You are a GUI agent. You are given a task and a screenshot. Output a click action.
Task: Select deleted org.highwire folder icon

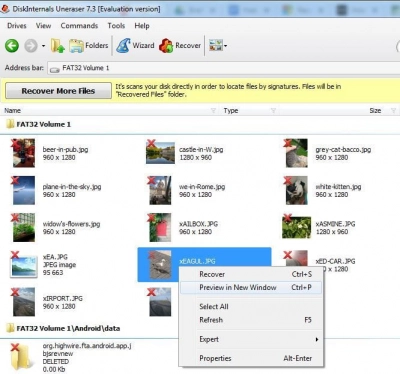coord(22,357)
